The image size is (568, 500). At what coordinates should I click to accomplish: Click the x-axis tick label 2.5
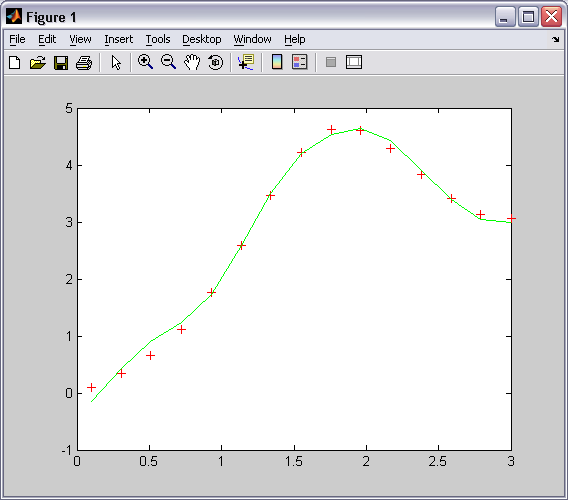438,461
